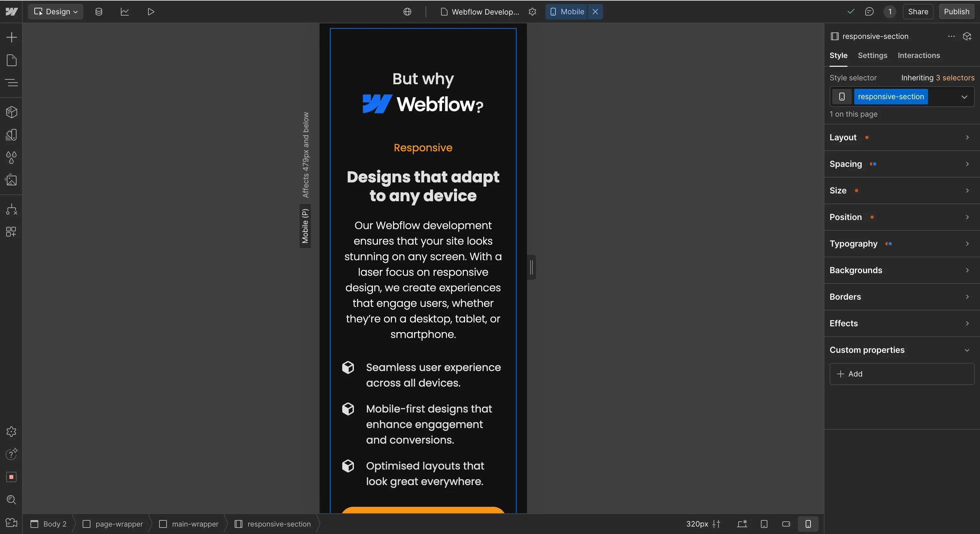This screenshot has height=534, width=980.
Task: Enter Preview mode with the play icon
Action: [x=150, y=11]
